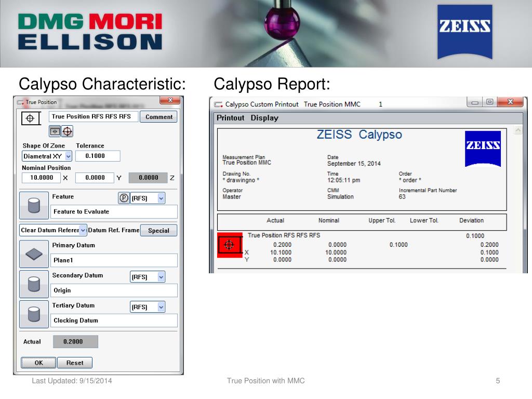Click the projected tolerance P icon
Viewport: 532px width, 399px height.
coord(124,198)
